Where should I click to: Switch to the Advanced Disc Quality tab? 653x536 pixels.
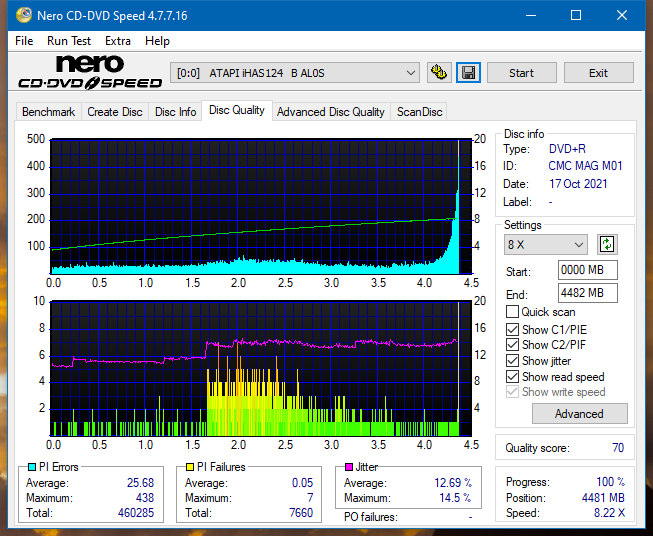tap(331, 112)
